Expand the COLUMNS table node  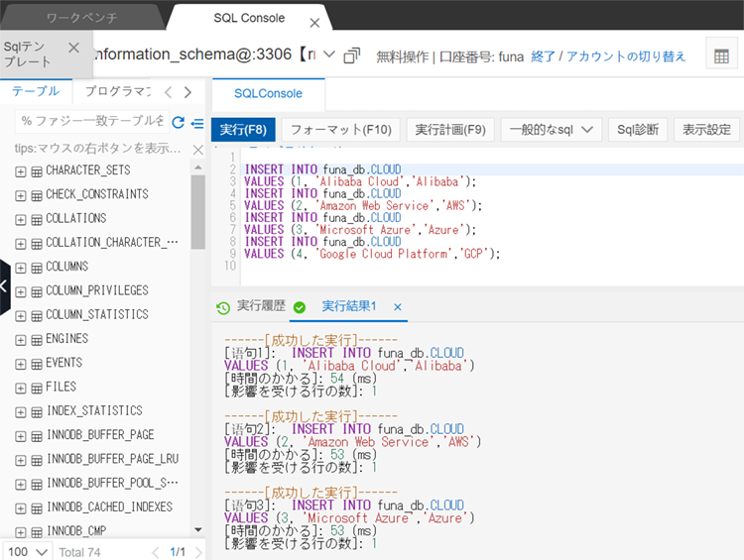[21, 268]
